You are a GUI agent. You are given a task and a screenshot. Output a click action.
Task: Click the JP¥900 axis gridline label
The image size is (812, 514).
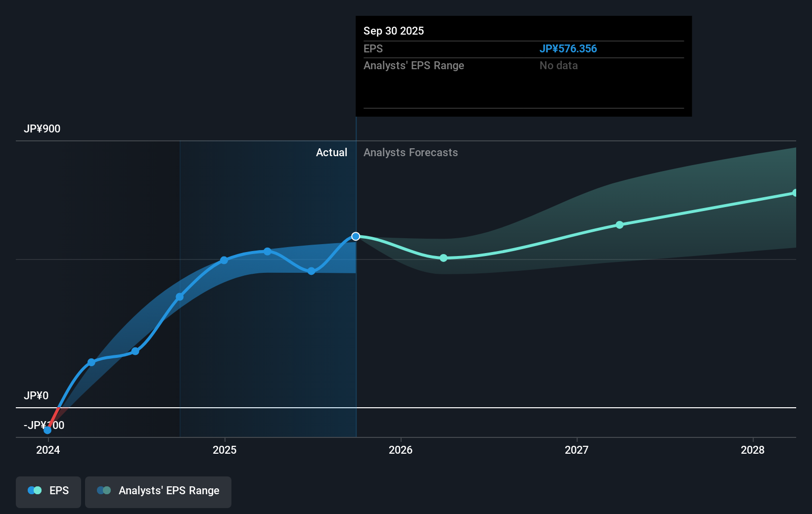tap(42, 128)
